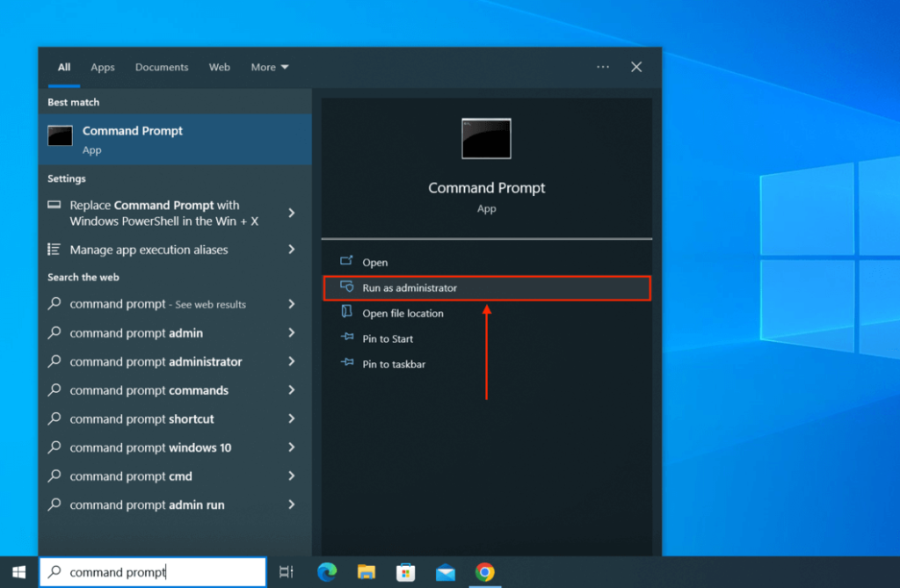Image resolution: width=900 pixels, height=588 pixels.
Task: Open Microsoft Store taskbar icon
Action: [405, 572]
